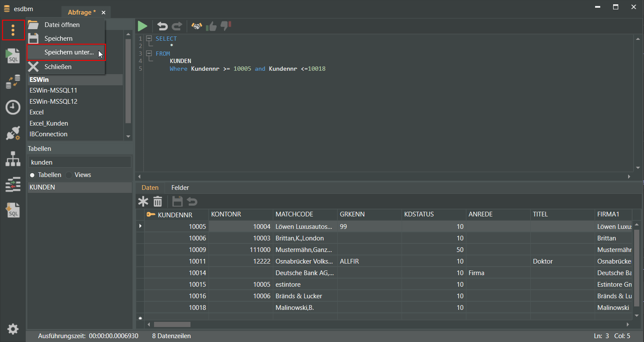Click the handshake icon in the query toolbar
Viewport: 644px width, 342px height.
coord(197,27)
